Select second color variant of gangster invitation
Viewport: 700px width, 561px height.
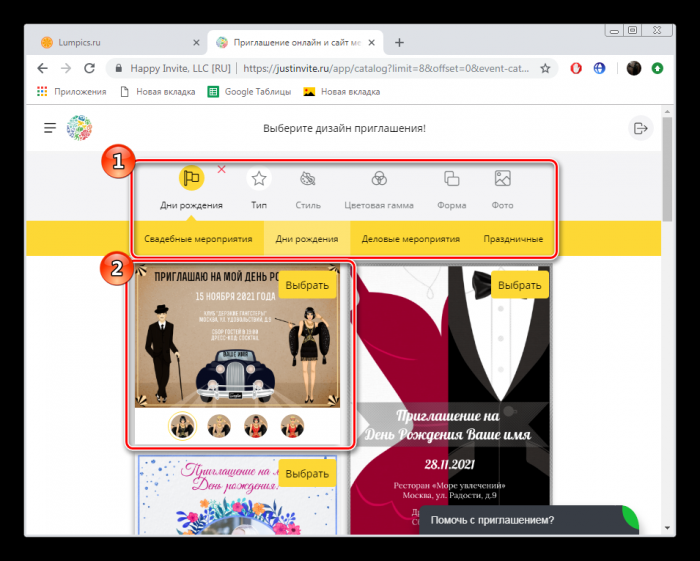pyautogui.click(x=219, y=426)
